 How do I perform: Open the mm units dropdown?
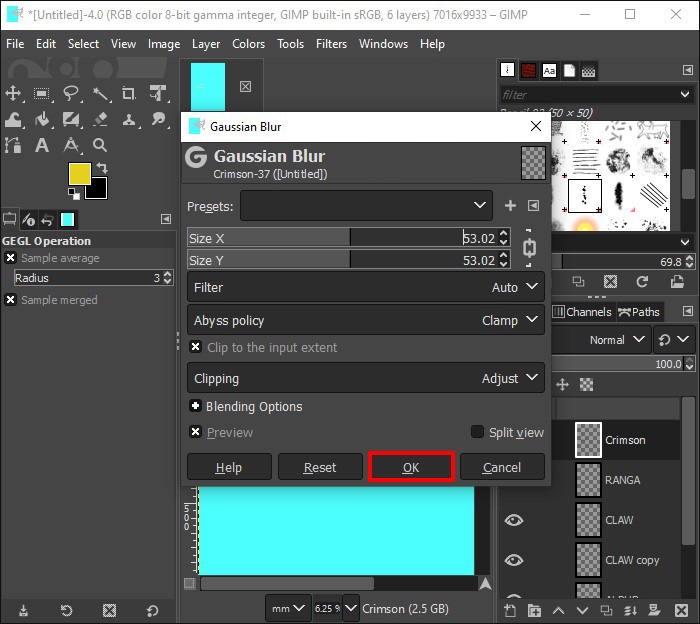pos(288,608)
